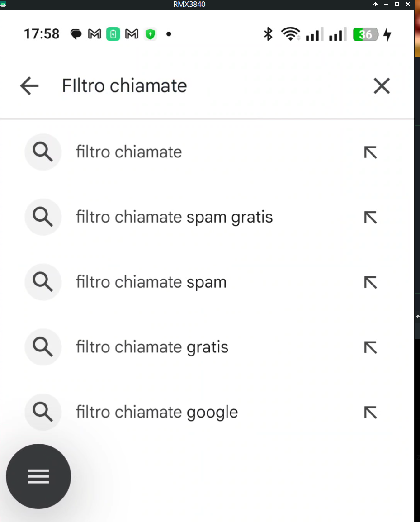420x522 pixels.
Task: Click the green shield notification icon
Action: pyautogui.click(x=150, y=34)
